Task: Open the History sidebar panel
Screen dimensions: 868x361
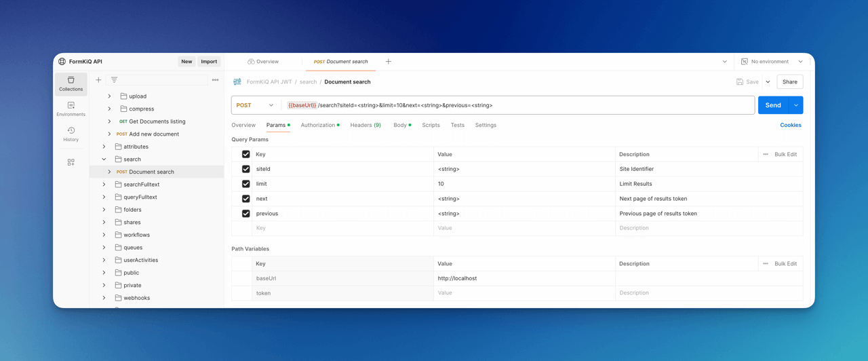Action: 71,134
